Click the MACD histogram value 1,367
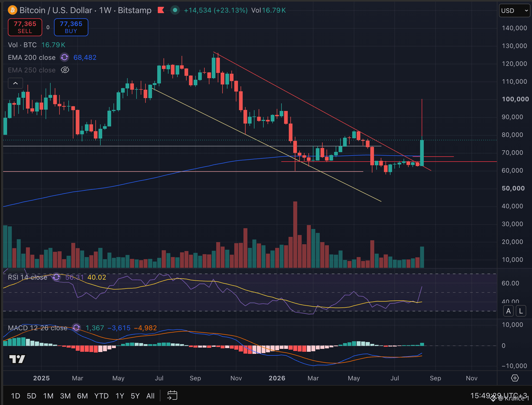This screenshot has width=532, height=405. [x=95, y=328]
